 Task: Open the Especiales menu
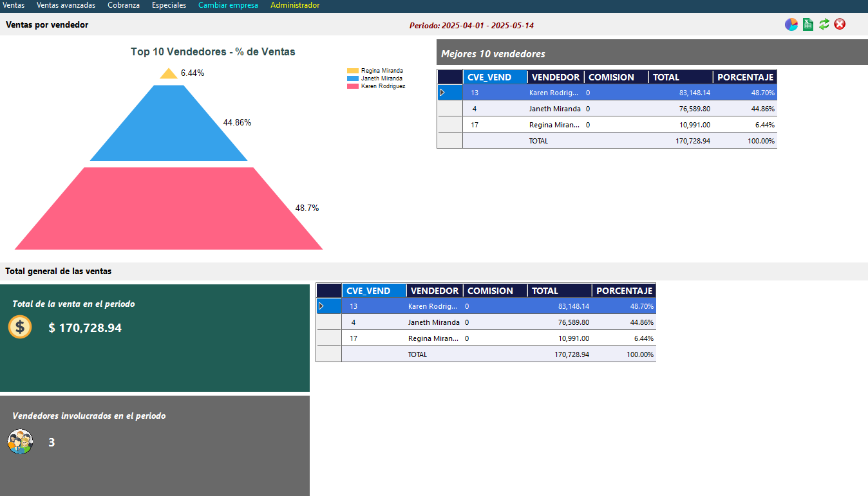pos(169,5)
